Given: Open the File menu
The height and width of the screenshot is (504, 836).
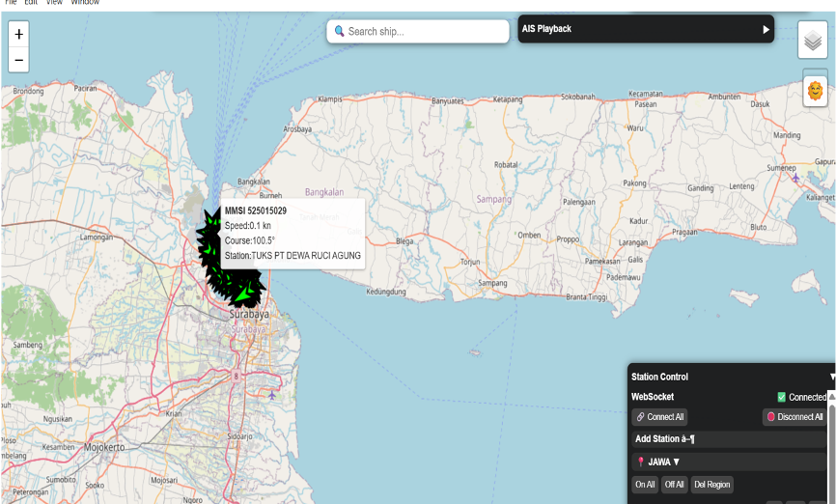Looking at the screenshot, I should [x=11, y=2].
